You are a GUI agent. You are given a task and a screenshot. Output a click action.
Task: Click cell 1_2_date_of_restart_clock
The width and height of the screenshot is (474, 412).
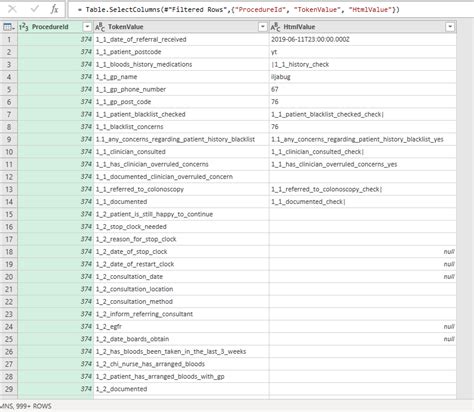point(181,264)
